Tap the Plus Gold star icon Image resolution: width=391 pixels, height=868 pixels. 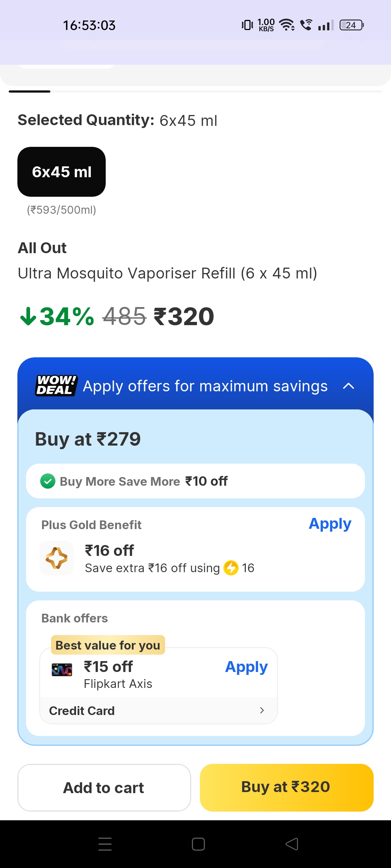point(56,558)
